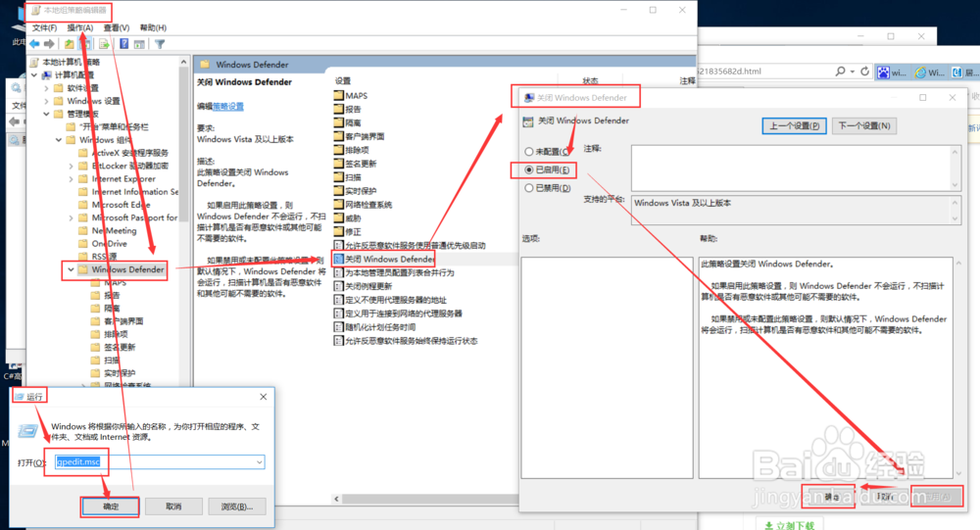Click the browser refresh icon
980x530 pixels.
tap(865, 72)
